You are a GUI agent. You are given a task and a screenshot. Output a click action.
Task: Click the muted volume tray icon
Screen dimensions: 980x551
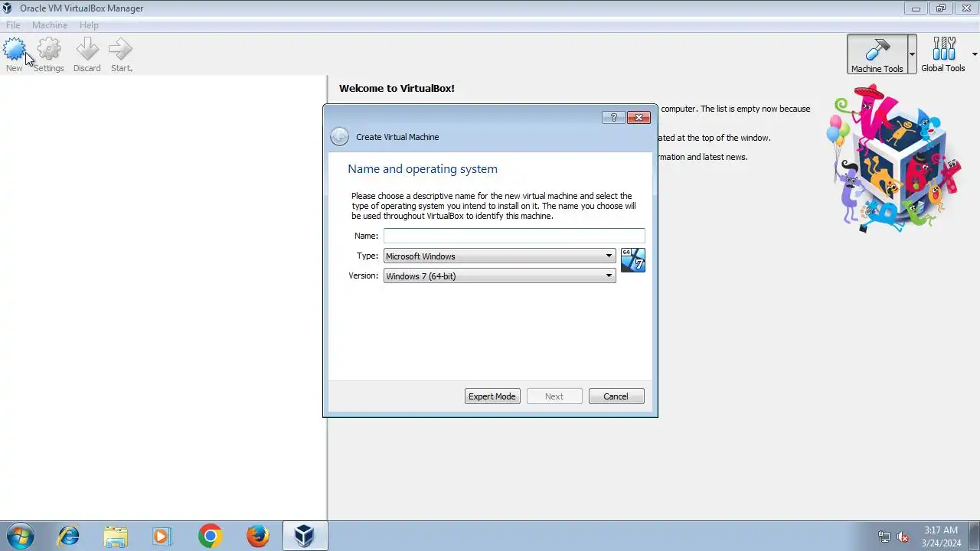(903, 536)
